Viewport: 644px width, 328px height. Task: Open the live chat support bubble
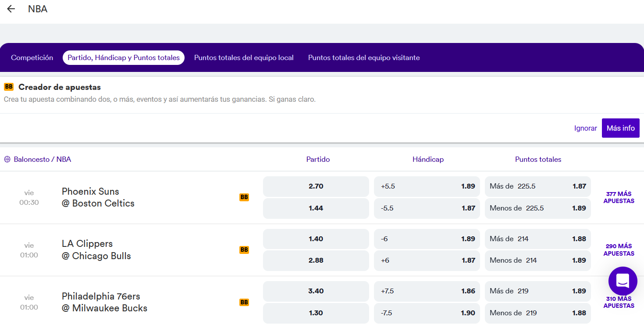click(x=623, y=281)
